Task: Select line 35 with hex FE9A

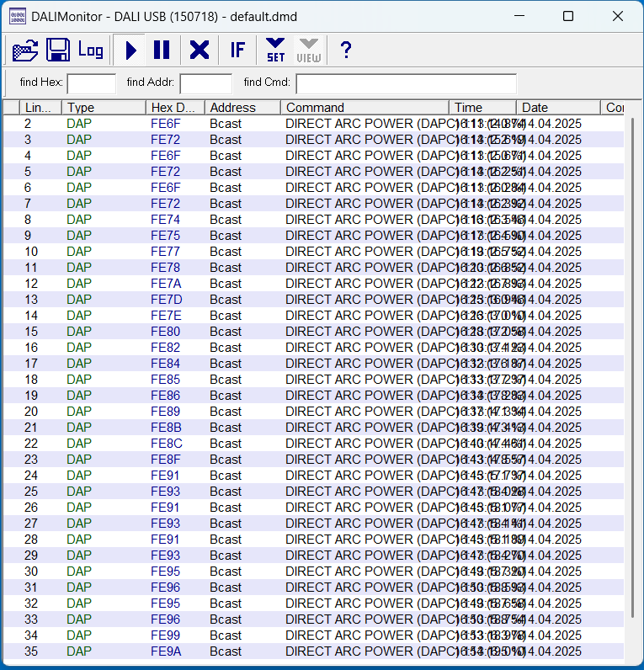Action: (x=165, y=651)
